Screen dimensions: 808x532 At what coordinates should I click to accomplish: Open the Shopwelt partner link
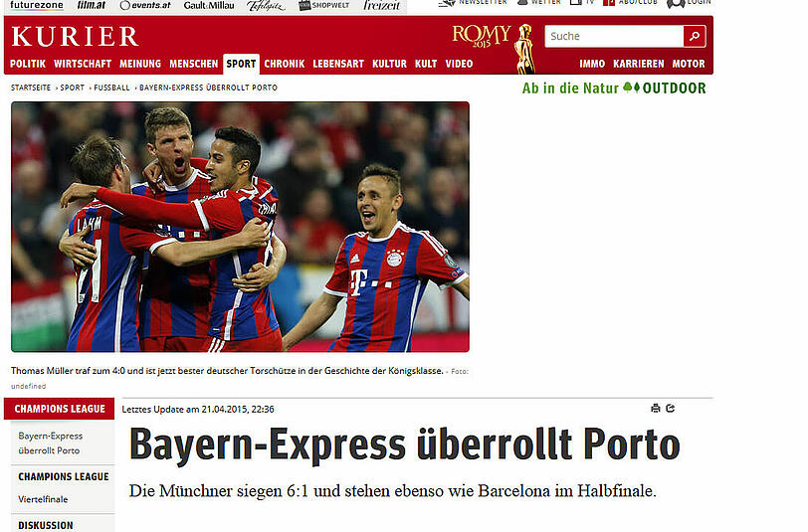pyautogui.click(x=323, y=5)
